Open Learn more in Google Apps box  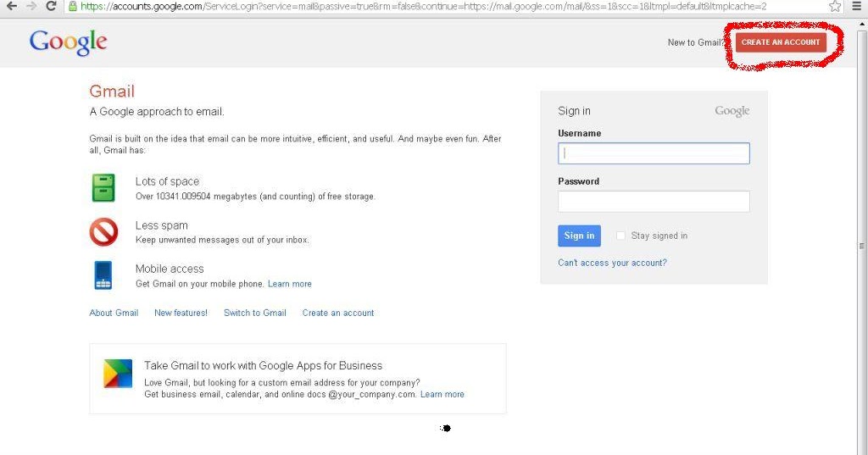442,394
